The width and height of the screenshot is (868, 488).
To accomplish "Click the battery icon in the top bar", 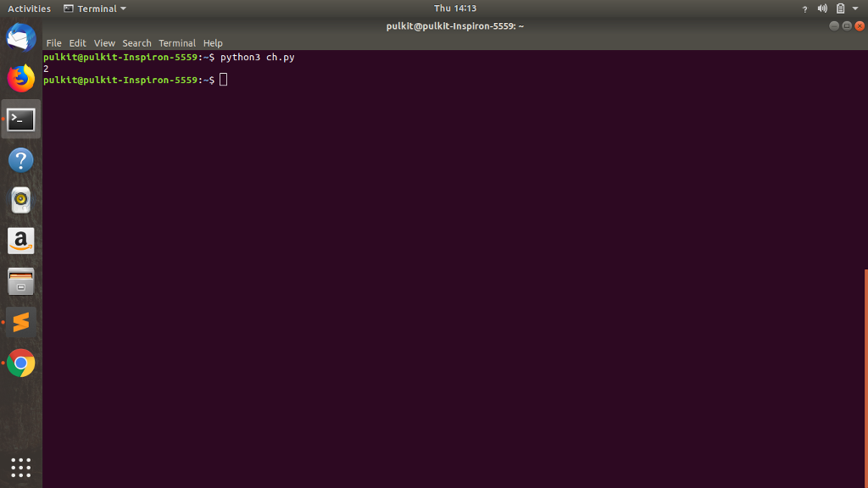I will pyautogui.click(x=840, y=8).
